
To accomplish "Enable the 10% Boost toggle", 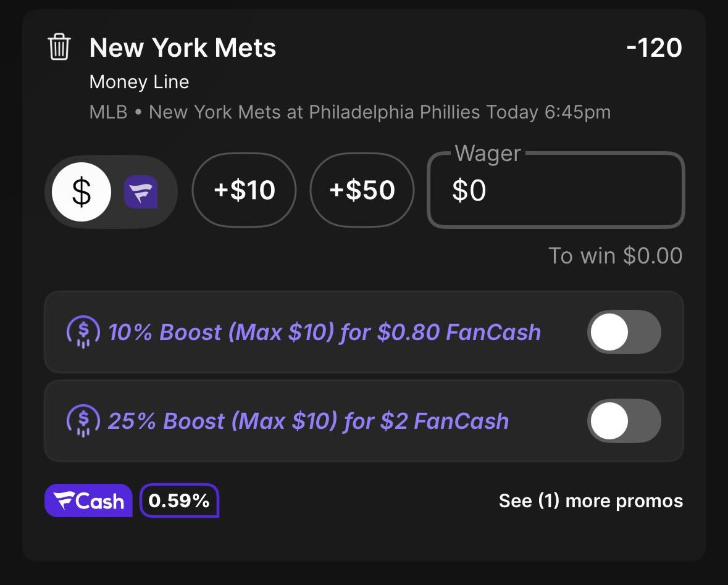I will pyautogui.click(x=624, y=332).
